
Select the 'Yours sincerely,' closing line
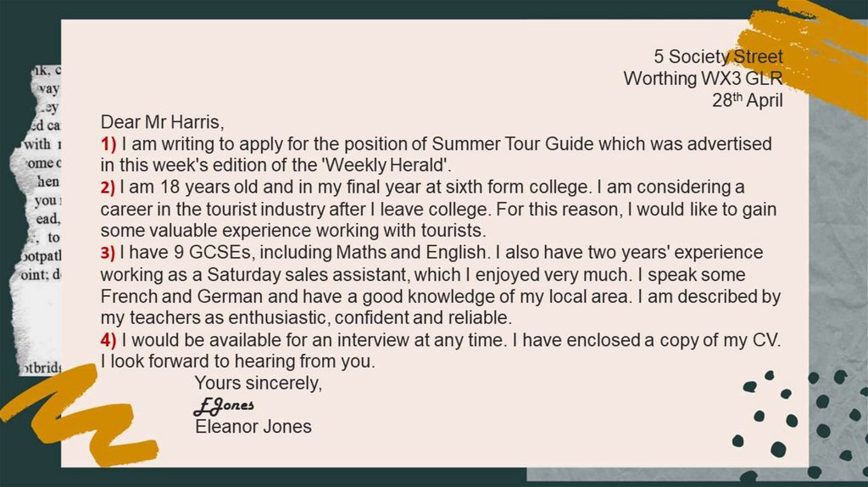point(259,383)
